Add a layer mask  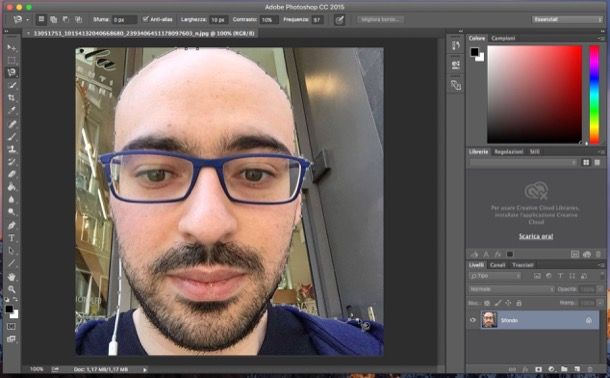pyautogui.click(x=538, y=369)
